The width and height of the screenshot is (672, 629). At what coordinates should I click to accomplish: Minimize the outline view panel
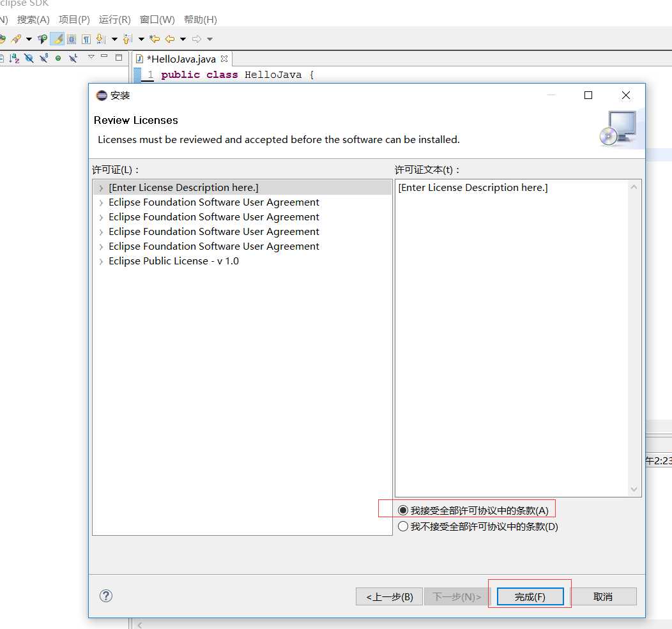coord(104,56)
